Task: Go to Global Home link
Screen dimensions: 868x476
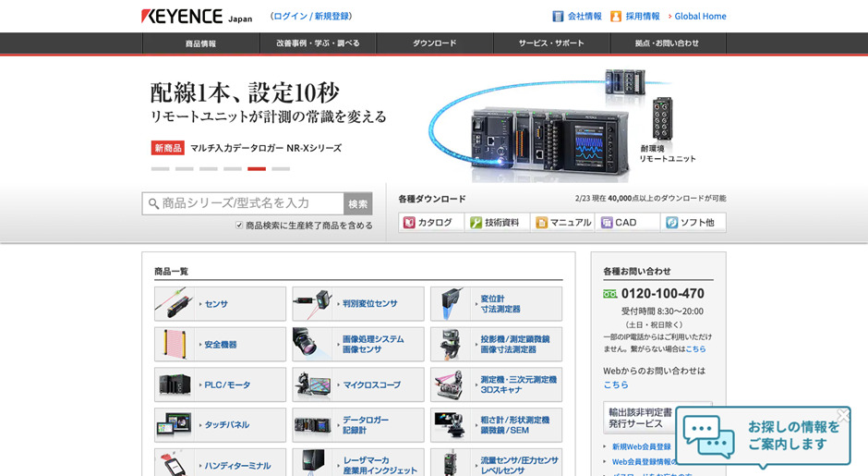Action: 700,16
